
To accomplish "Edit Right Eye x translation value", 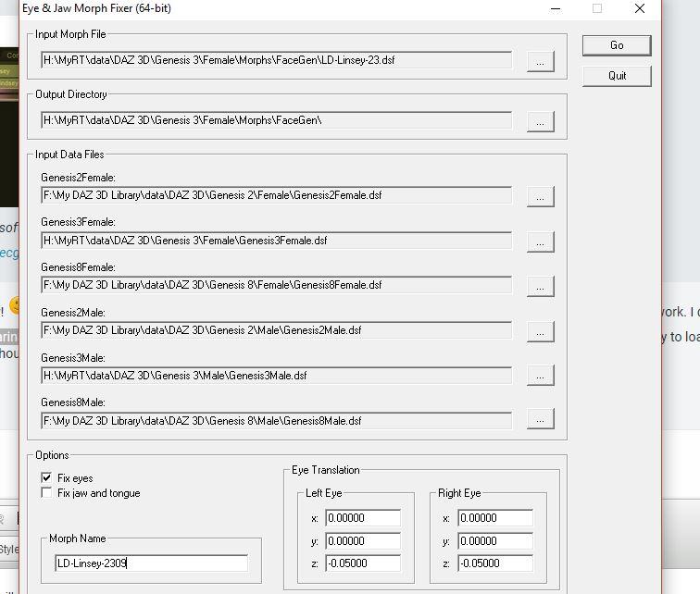I will click(x=495, y=518).
